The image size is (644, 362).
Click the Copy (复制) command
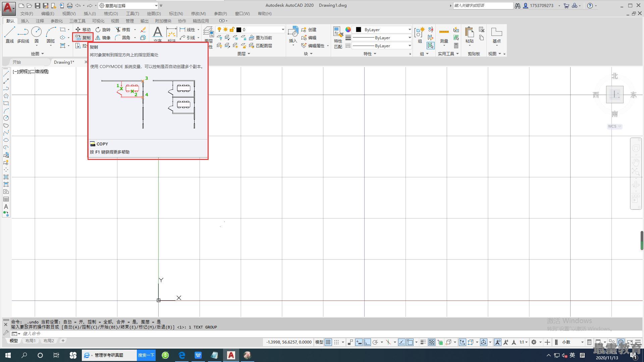click(x=83, y=38)
